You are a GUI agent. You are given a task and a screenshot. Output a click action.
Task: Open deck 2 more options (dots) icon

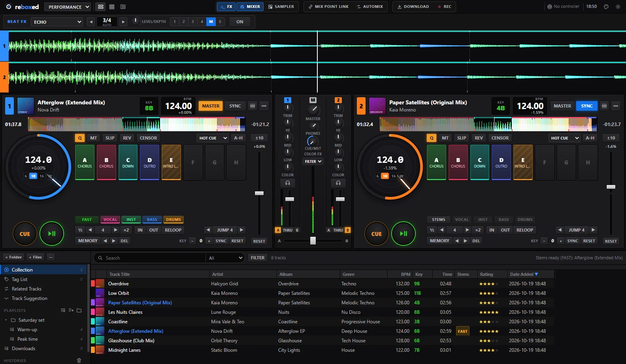point(615,106)
